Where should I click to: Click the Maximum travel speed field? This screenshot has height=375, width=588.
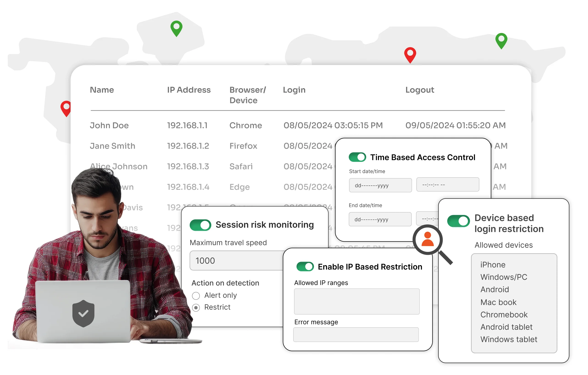point(236,261)
